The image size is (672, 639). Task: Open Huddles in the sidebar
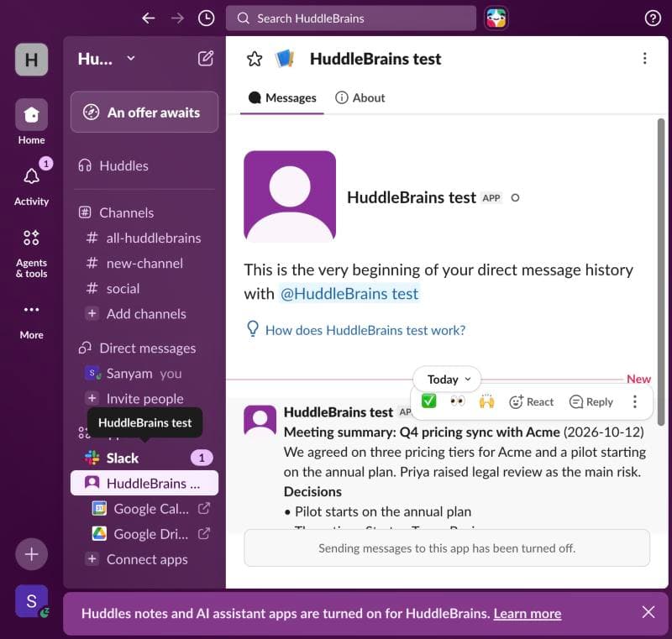(x=144, y=165)
